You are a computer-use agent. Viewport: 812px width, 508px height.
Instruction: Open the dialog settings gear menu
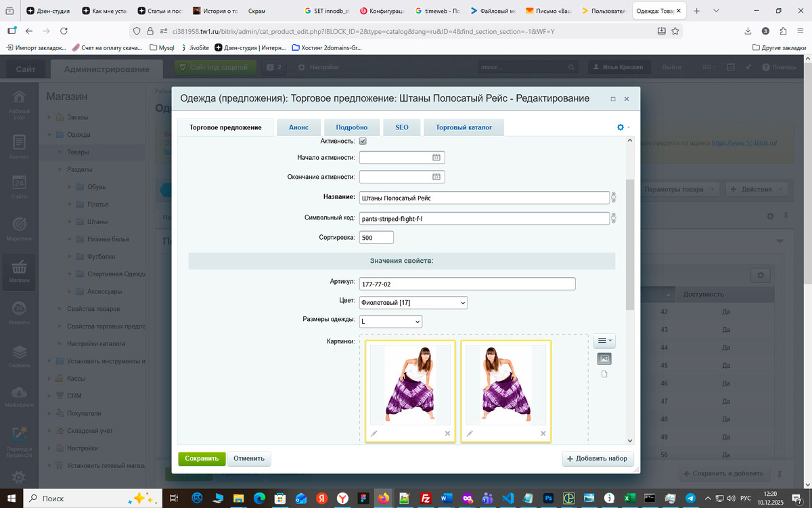pos(623,127)
